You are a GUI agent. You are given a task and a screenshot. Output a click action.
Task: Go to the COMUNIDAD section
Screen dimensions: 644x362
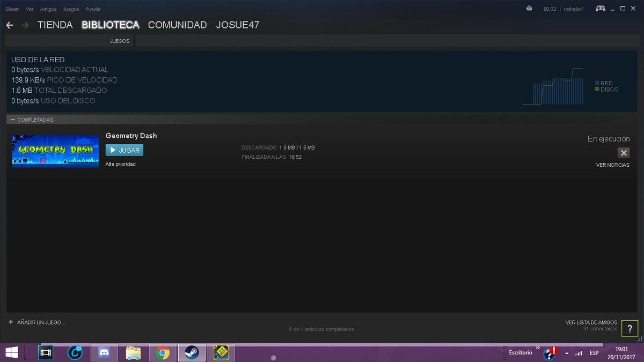(x=177, y=25)
